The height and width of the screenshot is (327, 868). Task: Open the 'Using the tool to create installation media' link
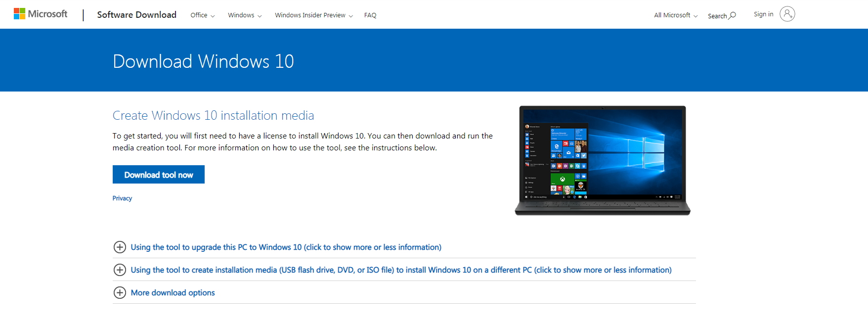point(401,270)
